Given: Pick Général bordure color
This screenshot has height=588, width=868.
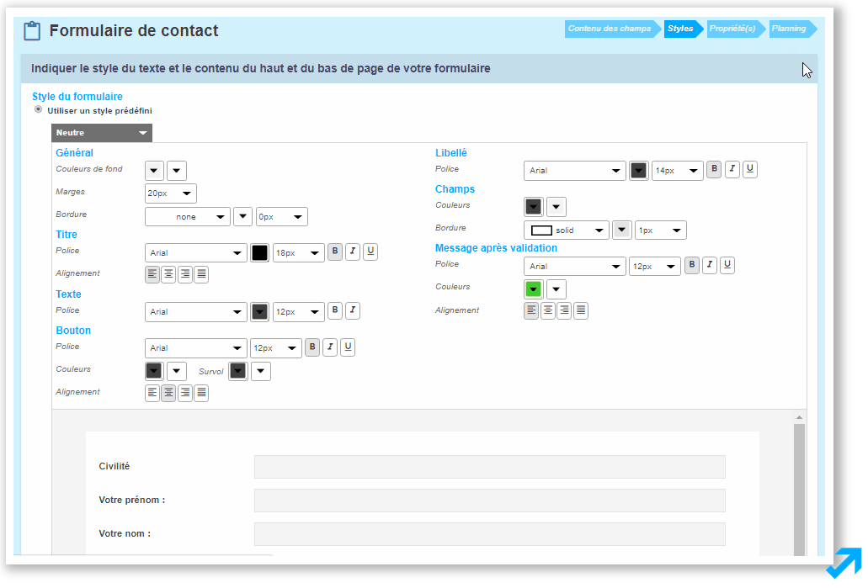Looking at the screenshot, I should pos(243,217).
